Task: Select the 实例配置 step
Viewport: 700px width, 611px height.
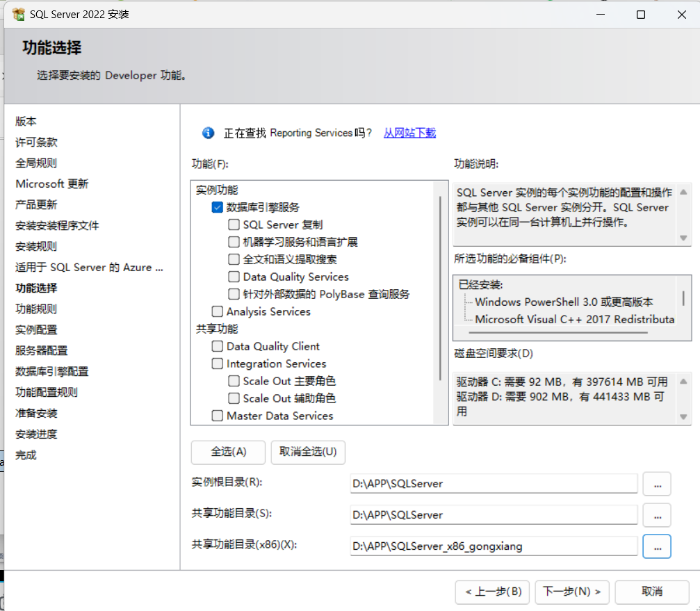Action: [36, 329]
